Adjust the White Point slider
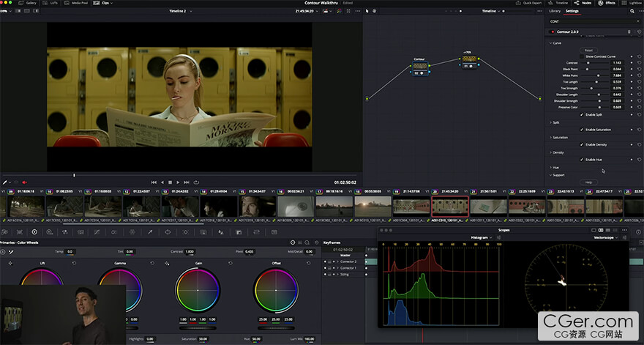Image resolution: width=644 pixels, height=345 pixels. pos(599,75)
